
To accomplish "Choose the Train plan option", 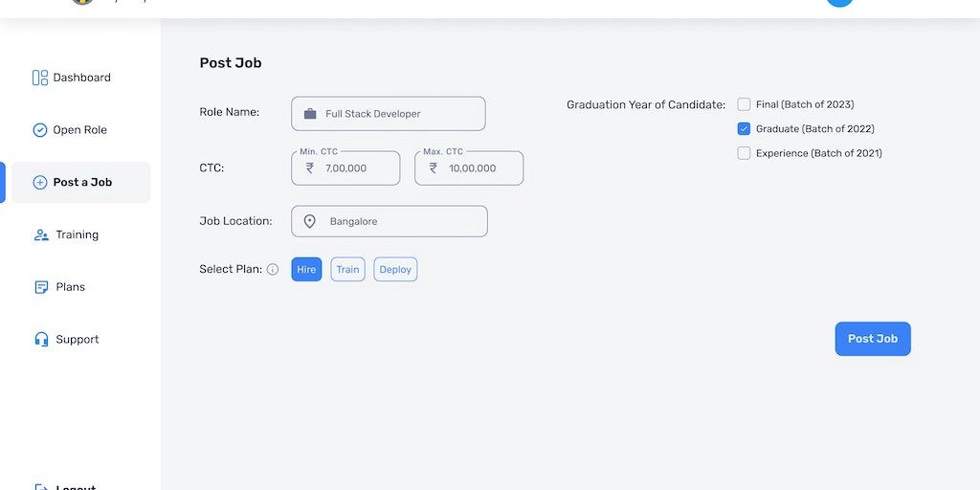I will tap(347, 270).
